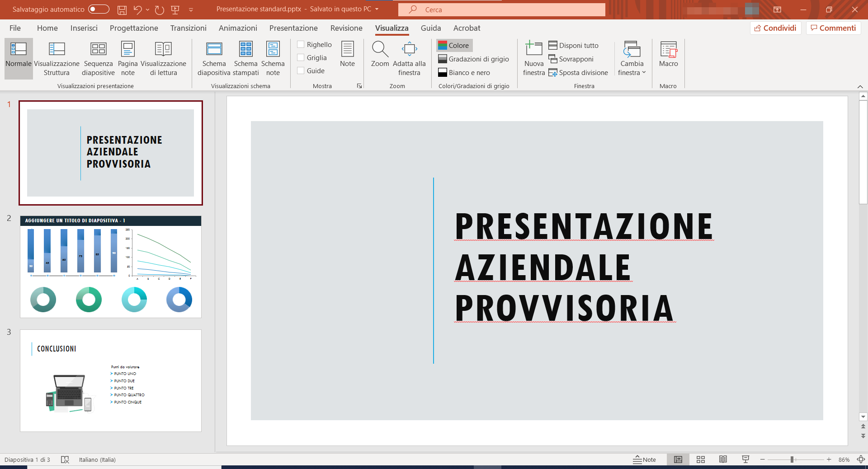Open Schema diapositiva master view

(214, 59)
